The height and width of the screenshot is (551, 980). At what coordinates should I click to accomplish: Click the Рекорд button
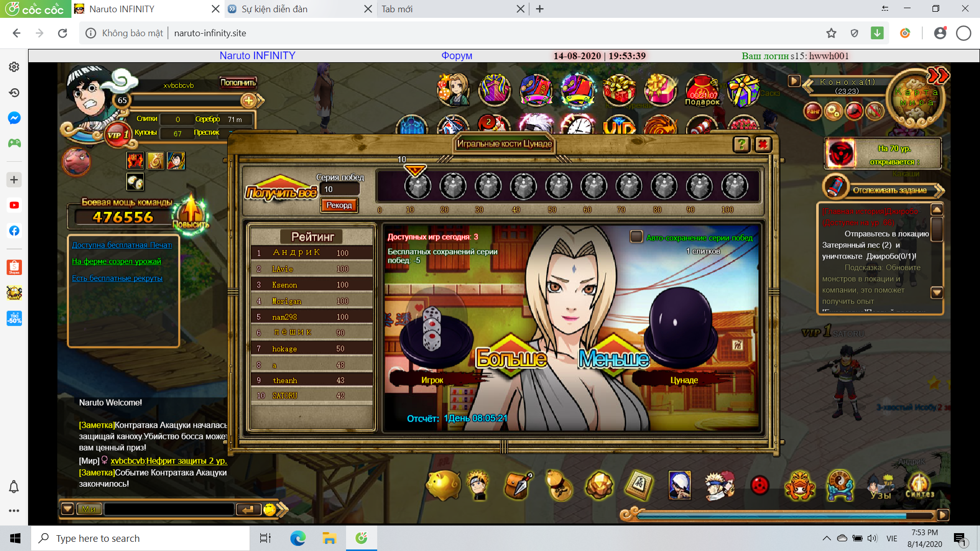coord(339,205)
